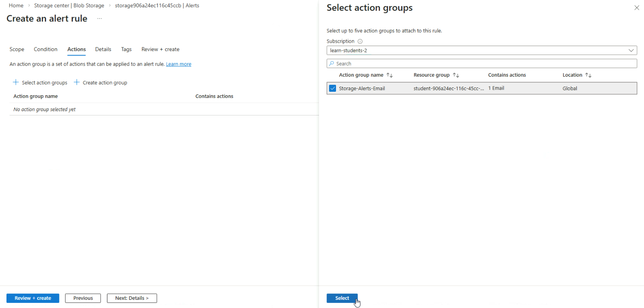This screenshot has width=644, height=308.
Task: Click the Subscription info icon
Action: point(360,41)
